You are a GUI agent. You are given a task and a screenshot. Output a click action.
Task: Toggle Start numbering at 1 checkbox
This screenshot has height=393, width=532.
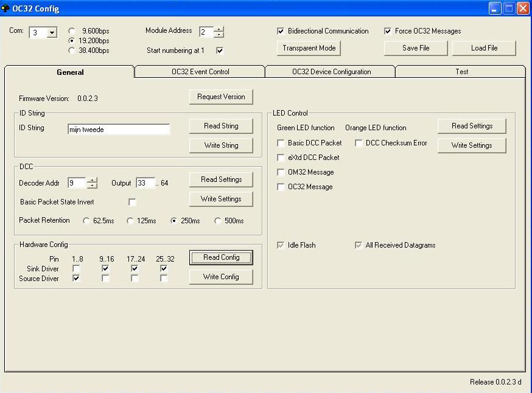[x=220, y=50]
